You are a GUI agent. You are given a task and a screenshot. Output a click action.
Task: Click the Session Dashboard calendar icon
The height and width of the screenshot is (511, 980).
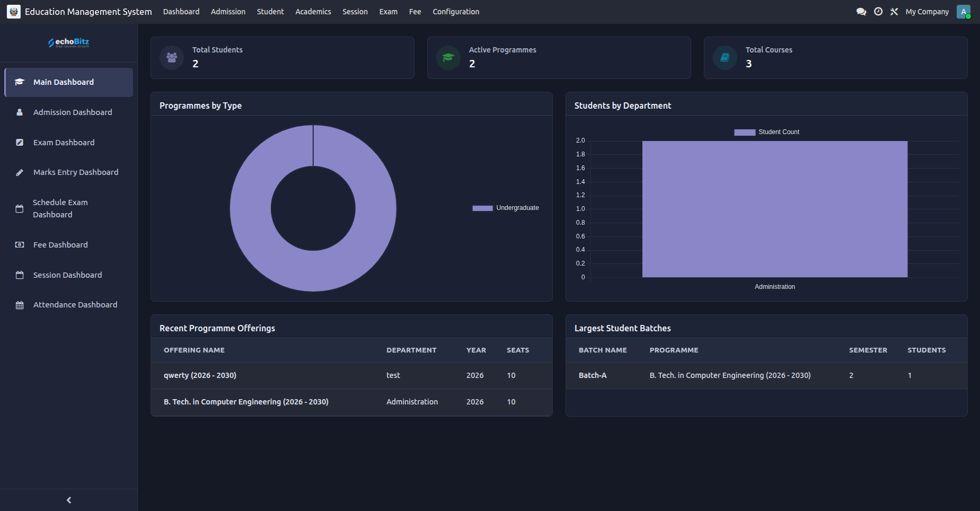(20, 275)
